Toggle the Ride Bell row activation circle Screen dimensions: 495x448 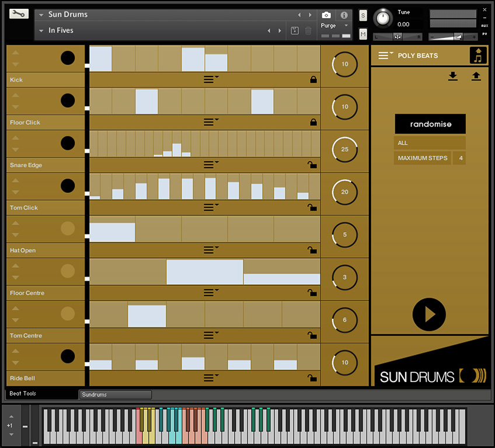pos(68,356)
